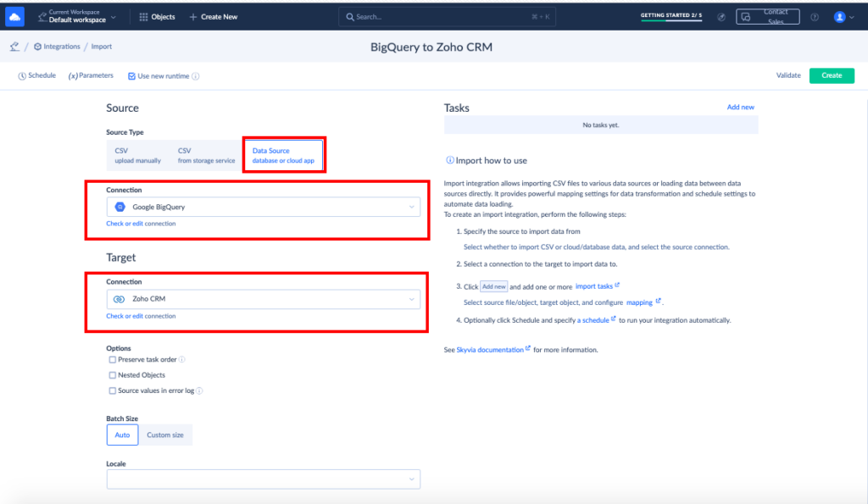The image size is (868, 504).
Task: Click Add new in Tasks panel
Action: pyautogui.click(x=740, y=107)
